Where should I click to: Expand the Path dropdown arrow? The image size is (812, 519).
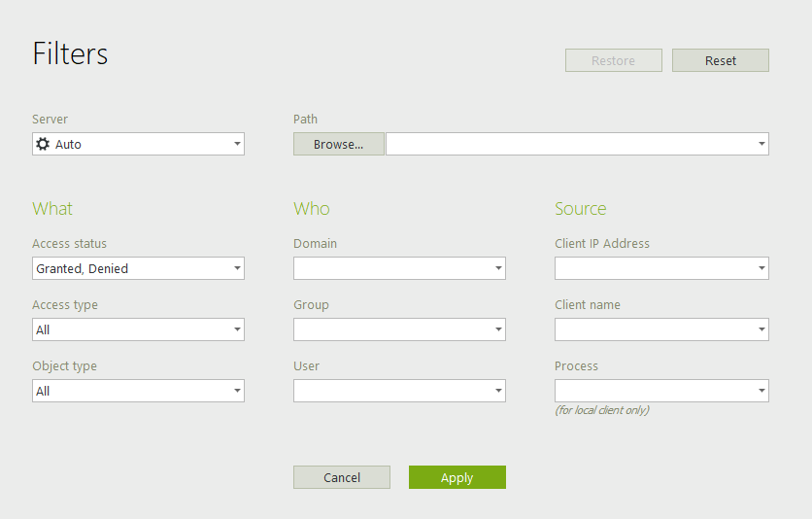(x=761, y=144)
